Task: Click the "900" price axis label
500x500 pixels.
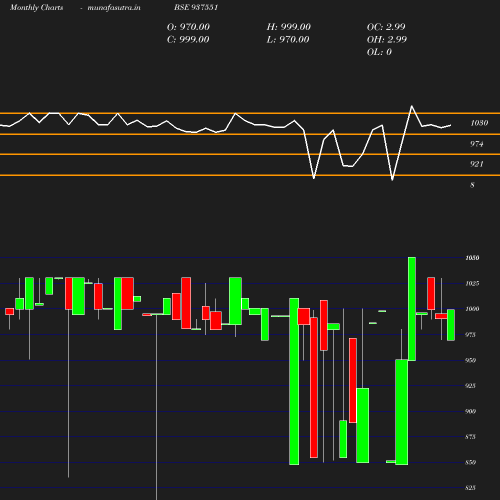Action: coord(470,411)
